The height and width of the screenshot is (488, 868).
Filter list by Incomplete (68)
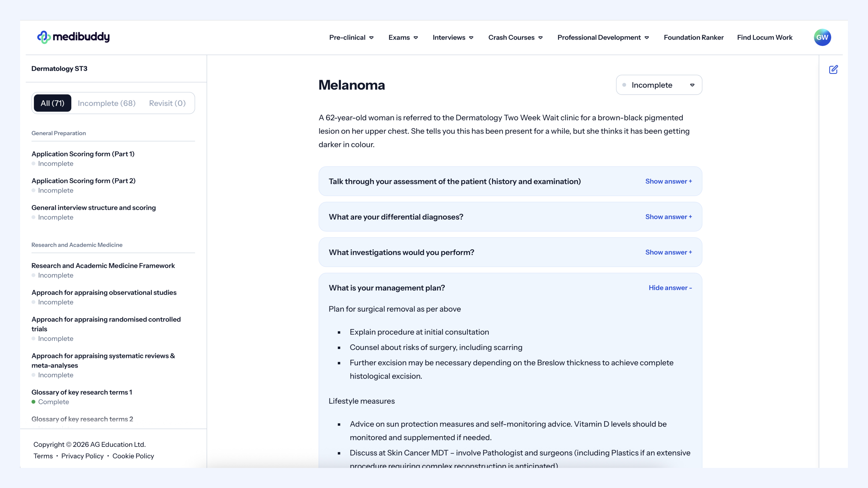pyautogui.click(x=106, y=103)
